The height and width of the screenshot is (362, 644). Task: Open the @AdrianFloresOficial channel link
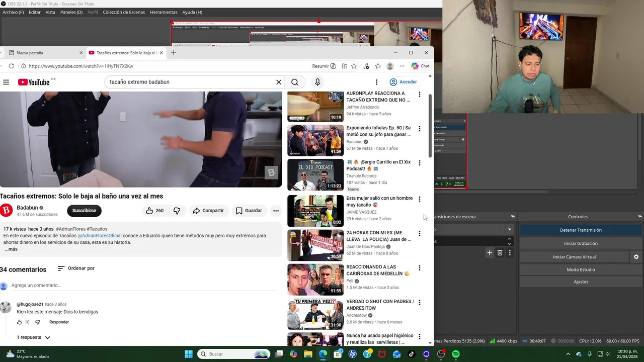click(x=100, y=236)
